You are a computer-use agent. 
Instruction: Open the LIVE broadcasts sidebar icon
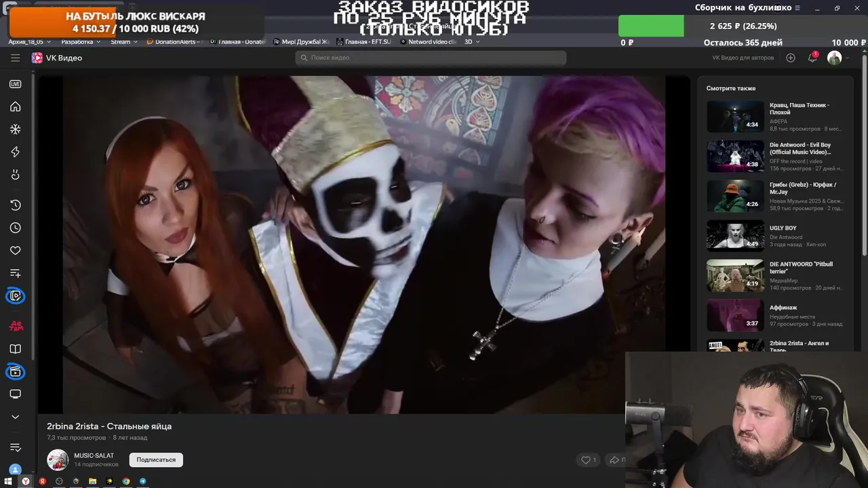(15, 84)
